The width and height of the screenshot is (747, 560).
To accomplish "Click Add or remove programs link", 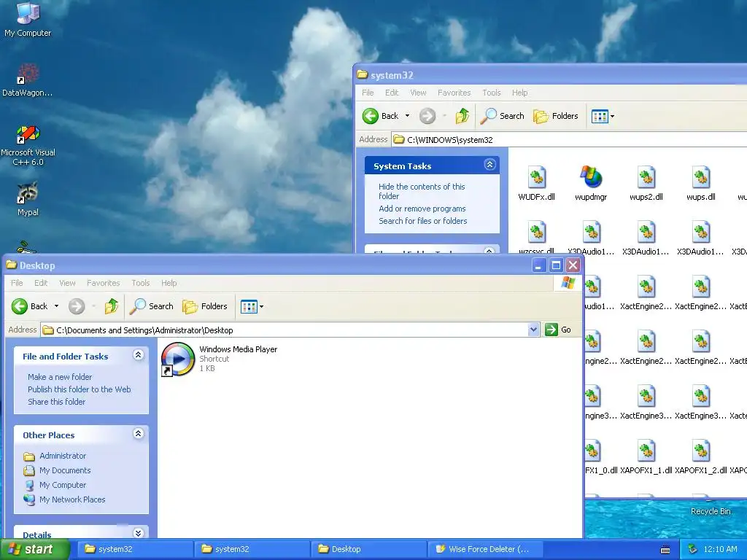I will (422, 209).
